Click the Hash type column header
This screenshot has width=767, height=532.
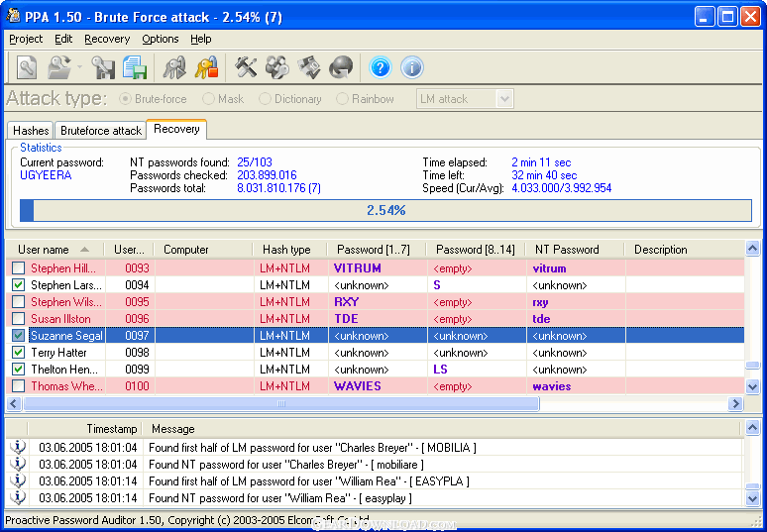290,250
